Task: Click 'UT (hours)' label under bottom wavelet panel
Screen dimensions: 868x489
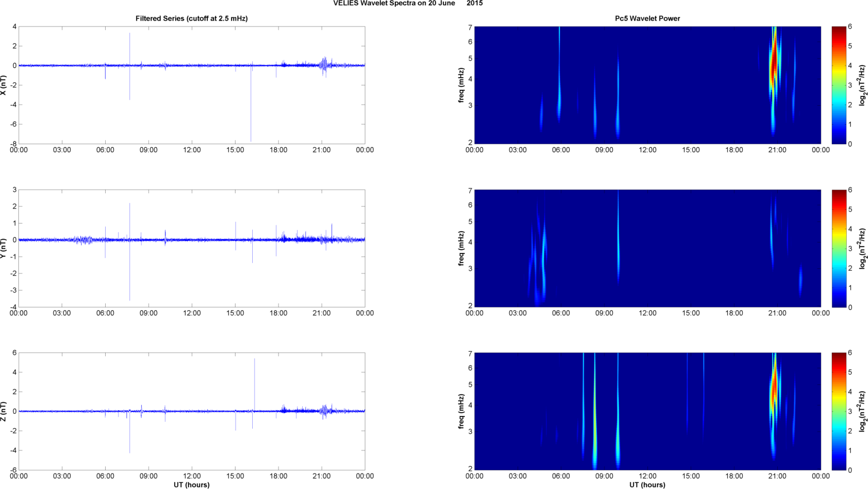Action: pos(647,485)
